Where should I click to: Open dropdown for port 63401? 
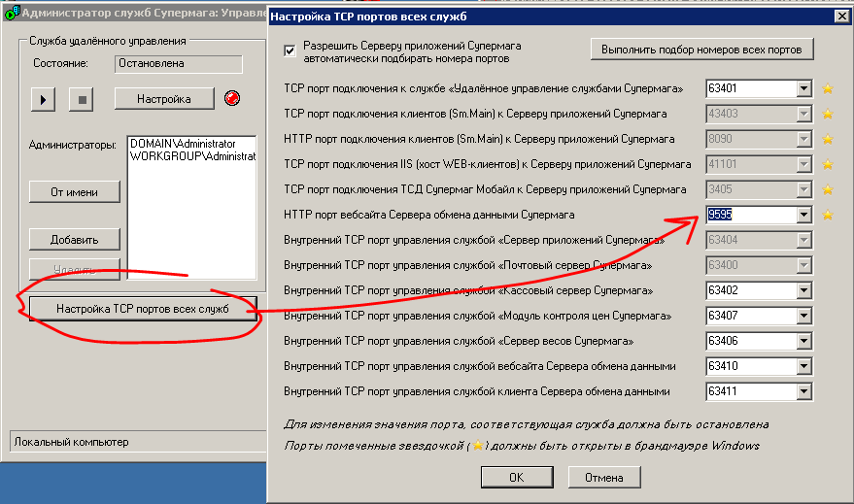point(803,88)
